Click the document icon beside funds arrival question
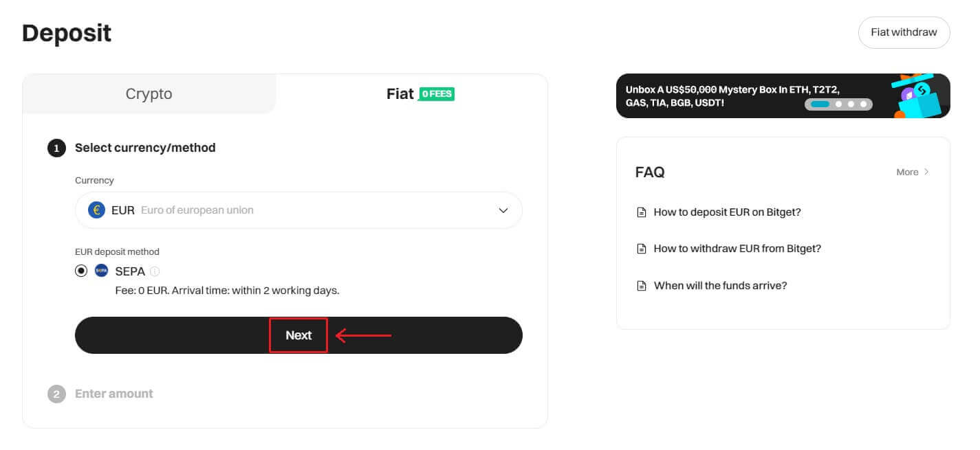The width and height of the screenshot is (980, 450). click(642, 286)
